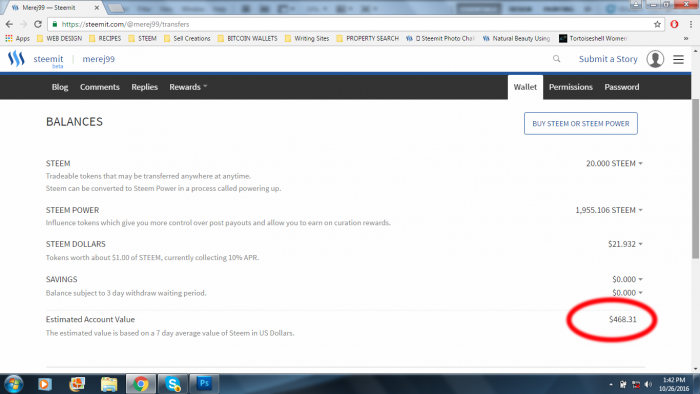Image resolution: width=700 pixels, height=394 pixels.
Task: Click Buy Steem or Steem Power button
Action: [580, 123]
